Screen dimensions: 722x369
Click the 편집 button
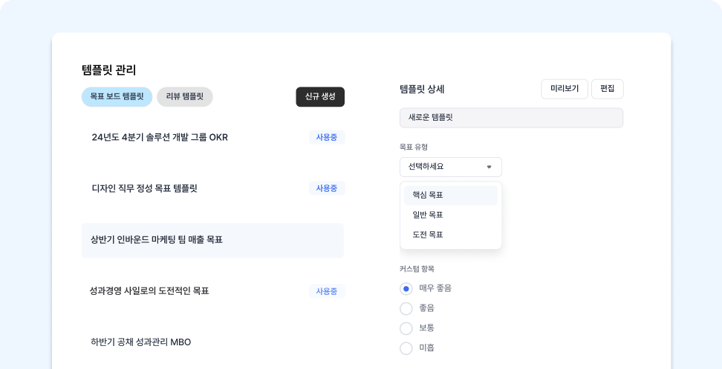click(x=607, y=89)
